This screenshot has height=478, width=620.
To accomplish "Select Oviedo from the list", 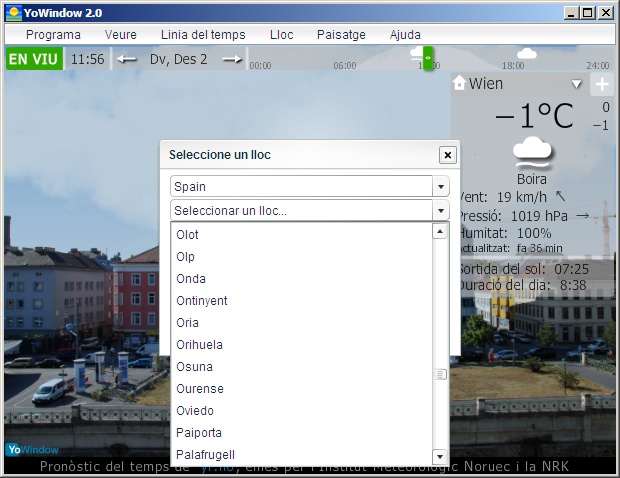I will pyautogui.click(x=301, y=411).
